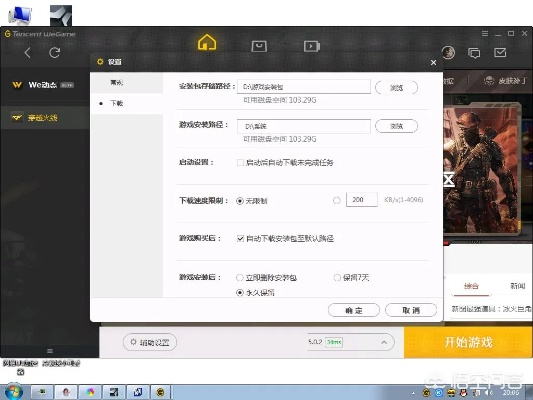Click the colorful circle taskbar app
The height and width of the screenshot is (400, 533).
(90, 392)
